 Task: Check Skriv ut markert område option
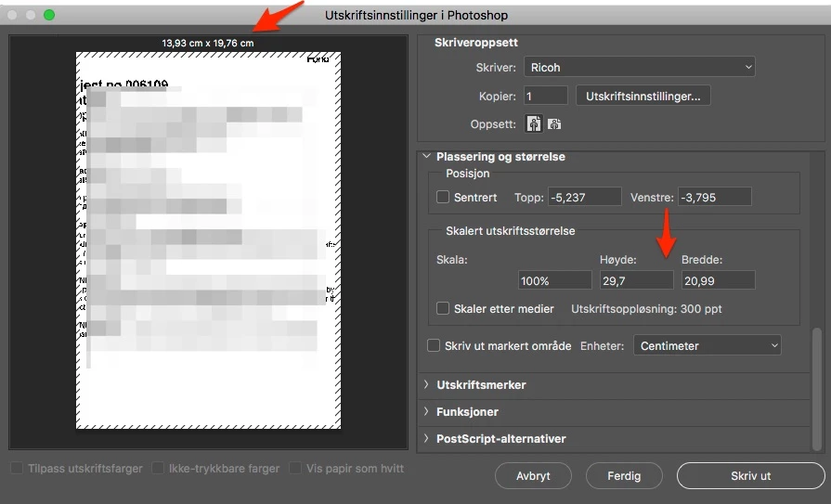434,345
